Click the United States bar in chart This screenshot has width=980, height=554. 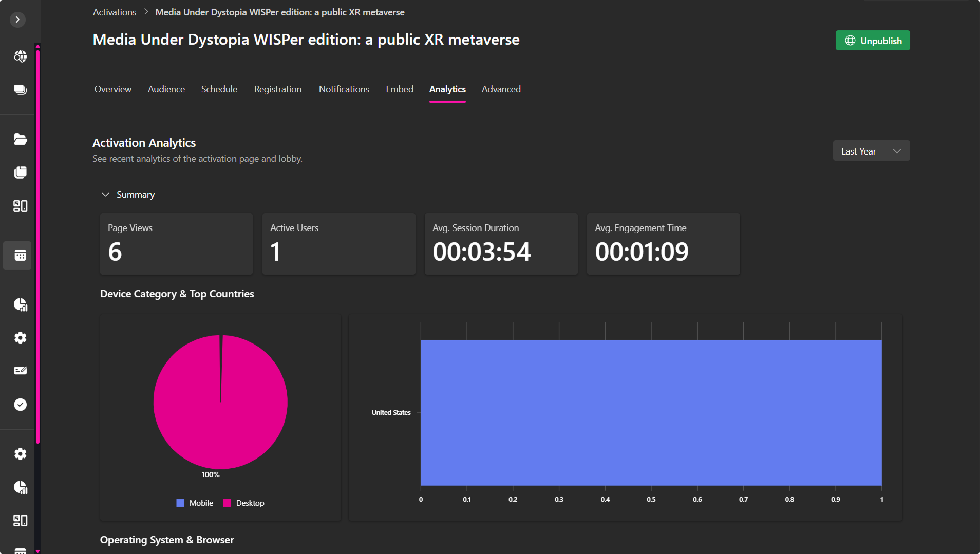pos(651,412)
